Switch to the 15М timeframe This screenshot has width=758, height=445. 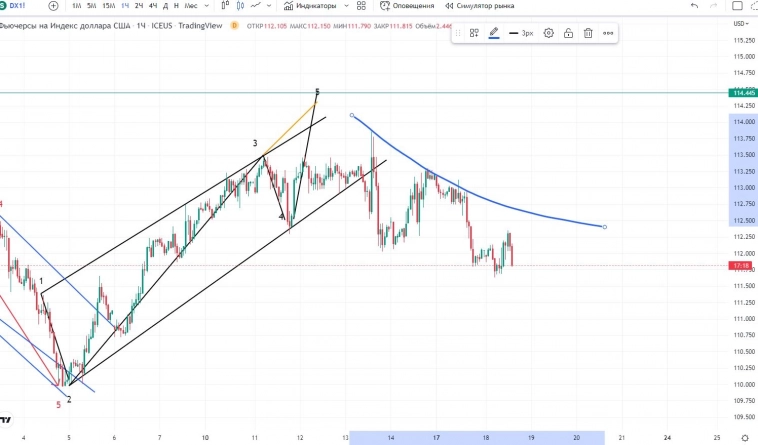[109, 6]
